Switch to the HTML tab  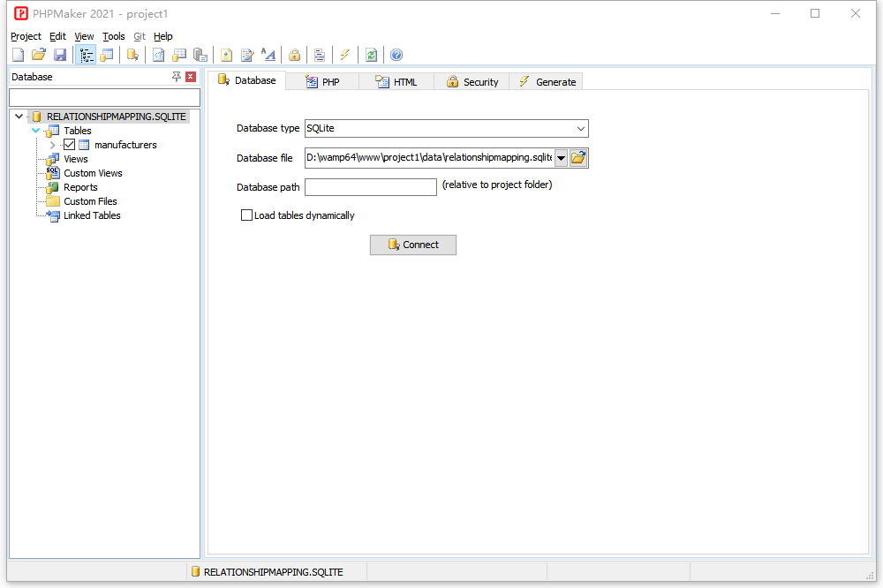[396, 82]
